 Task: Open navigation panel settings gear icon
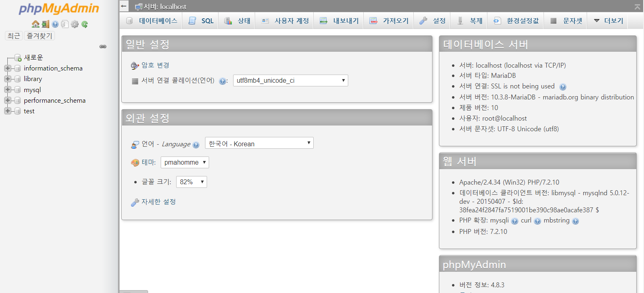(x=74, y=24)
